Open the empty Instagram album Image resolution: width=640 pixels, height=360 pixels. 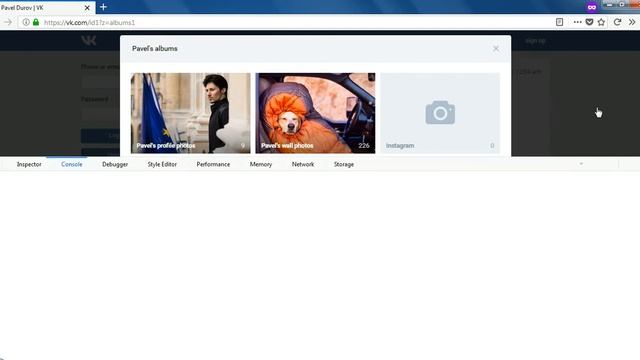click(x=440, y=113)
